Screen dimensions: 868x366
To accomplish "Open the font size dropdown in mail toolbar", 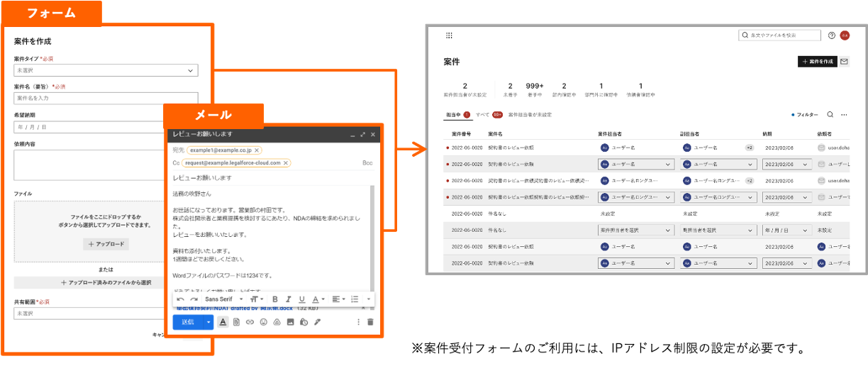I will coord(257,299).
